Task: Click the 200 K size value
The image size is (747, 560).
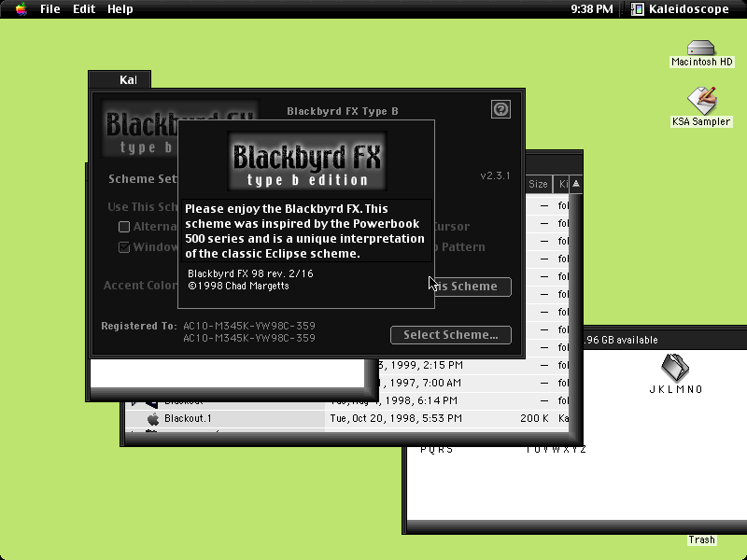Action: coord(534,418)
